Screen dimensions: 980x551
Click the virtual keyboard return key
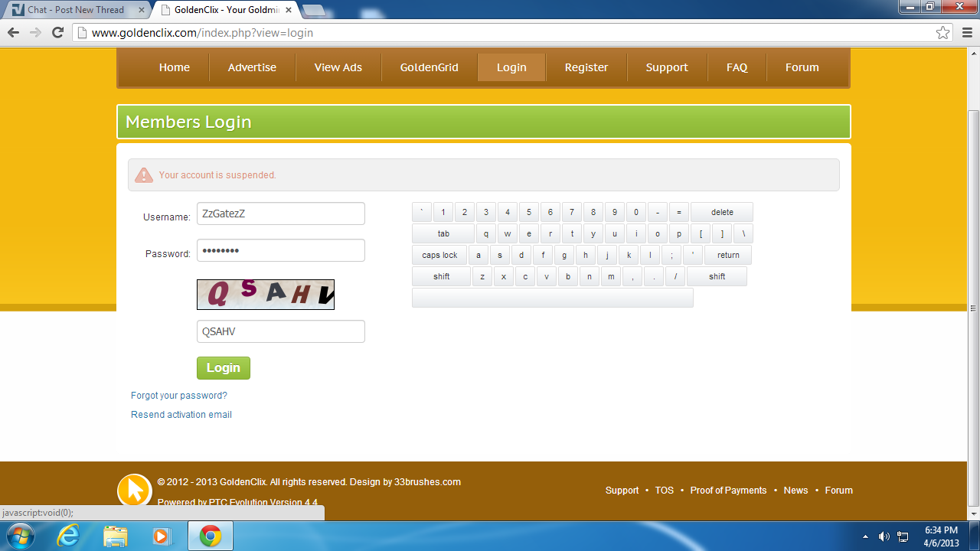[x=728, y=255]
